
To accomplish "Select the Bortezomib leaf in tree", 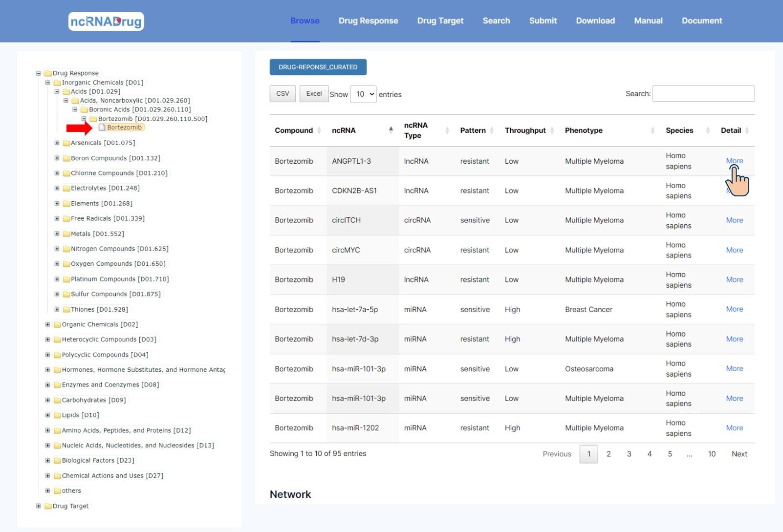I will click(x=125, y=128).
